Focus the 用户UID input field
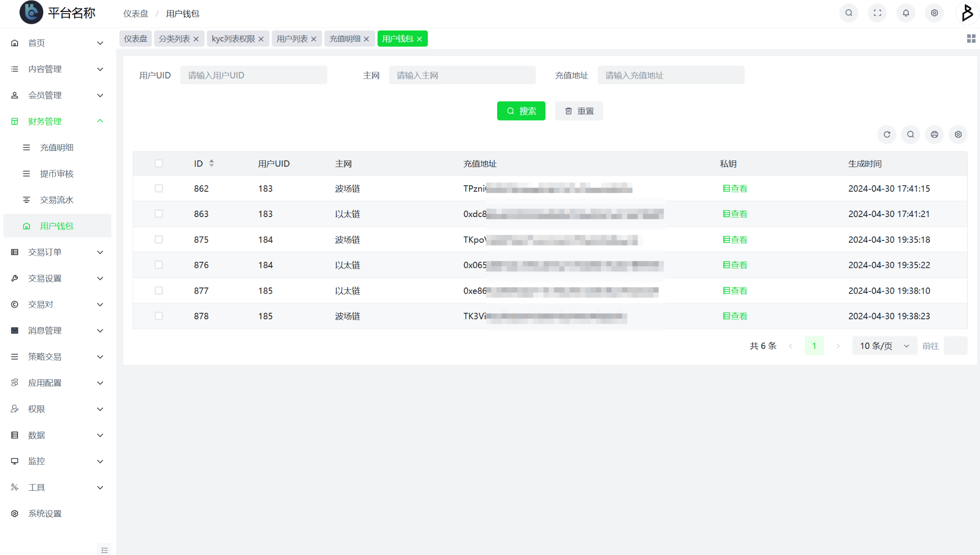This screenshot has height=555, width=980. pyautogui.click(x=254, y=75)
